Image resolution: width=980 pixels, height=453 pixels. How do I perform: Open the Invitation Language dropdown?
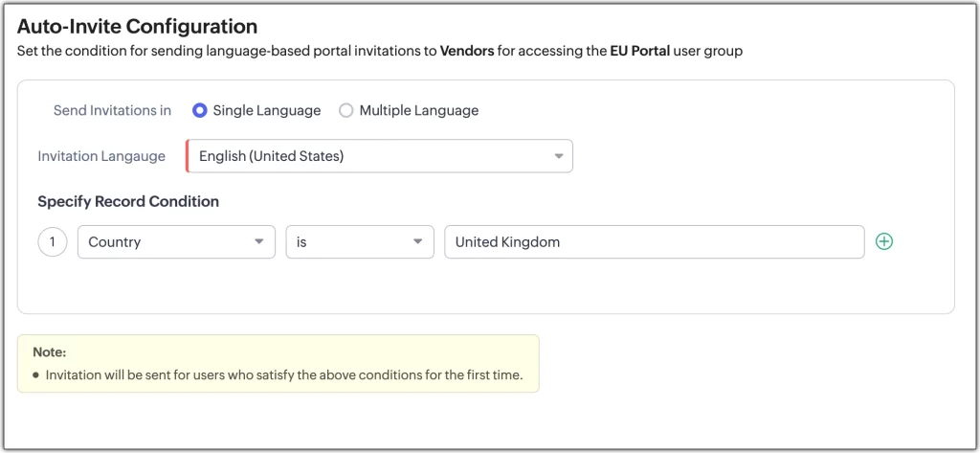coord(379,156)
